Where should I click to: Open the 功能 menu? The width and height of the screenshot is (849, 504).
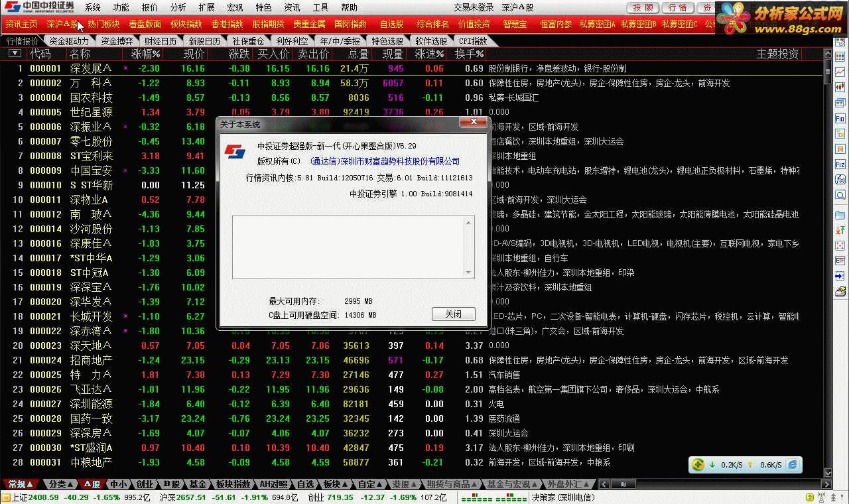[121, 8]
